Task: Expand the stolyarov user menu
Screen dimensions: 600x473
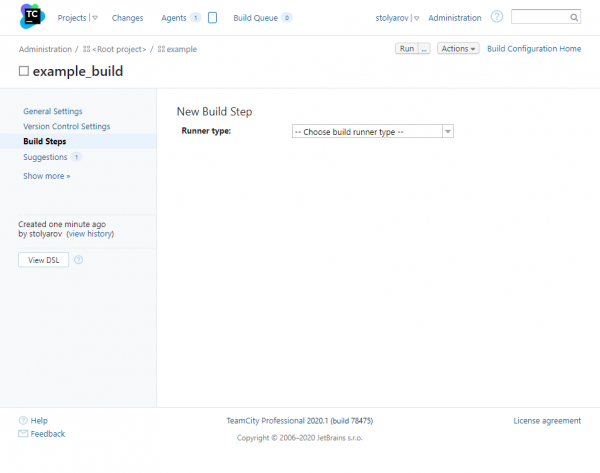Action: (417, 18)
